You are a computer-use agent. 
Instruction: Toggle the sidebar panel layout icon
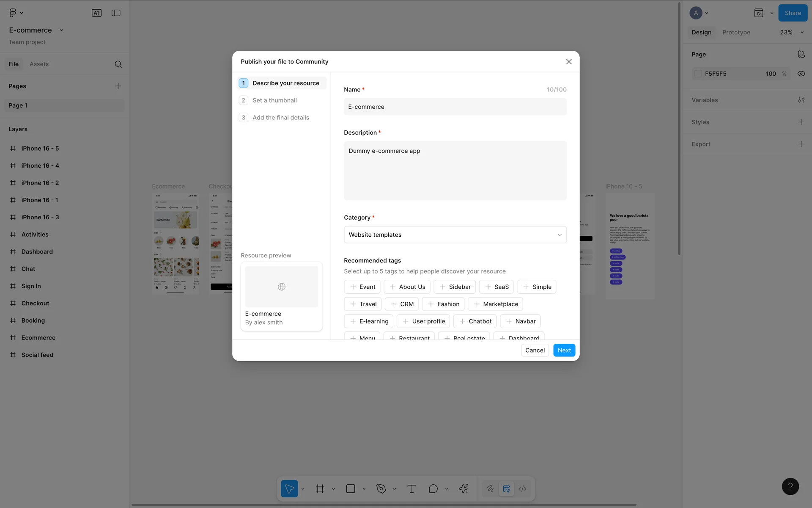point(116,13)
